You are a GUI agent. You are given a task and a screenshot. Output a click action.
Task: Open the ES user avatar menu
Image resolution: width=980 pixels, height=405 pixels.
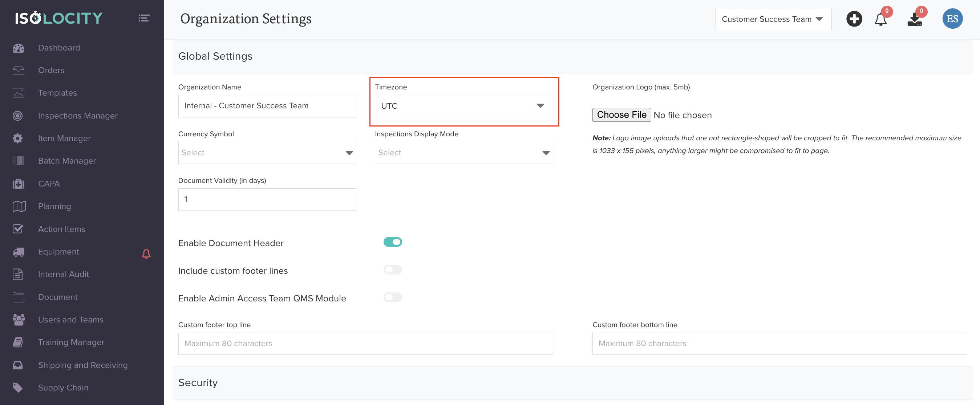coord(952,19)
